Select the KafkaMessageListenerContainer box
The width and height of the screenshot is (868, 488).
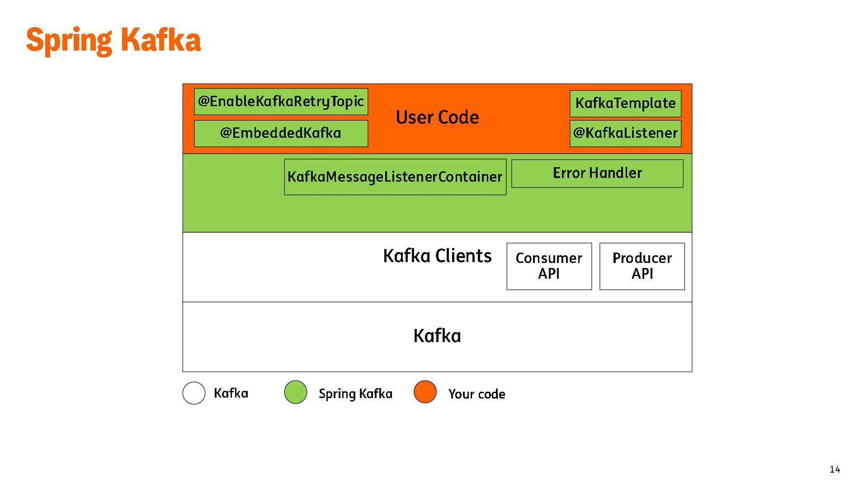(x=395, y=177)
